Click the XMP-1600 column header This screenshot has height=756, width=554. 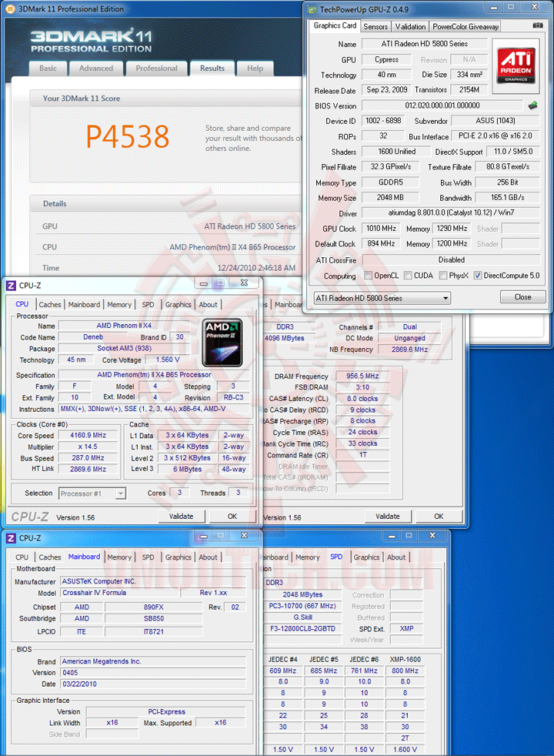tap(405, 660)
